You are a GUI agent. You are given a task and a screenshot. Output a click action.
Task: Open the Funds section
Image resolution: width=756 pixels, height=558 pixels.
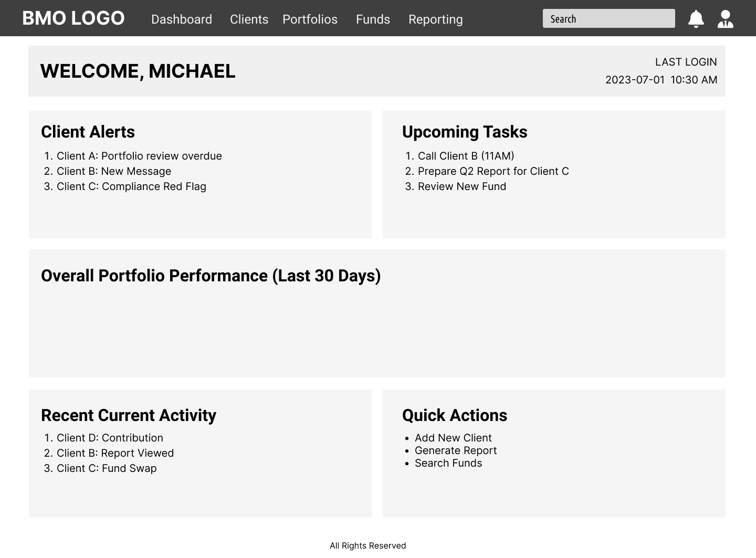tap(373, 19)
